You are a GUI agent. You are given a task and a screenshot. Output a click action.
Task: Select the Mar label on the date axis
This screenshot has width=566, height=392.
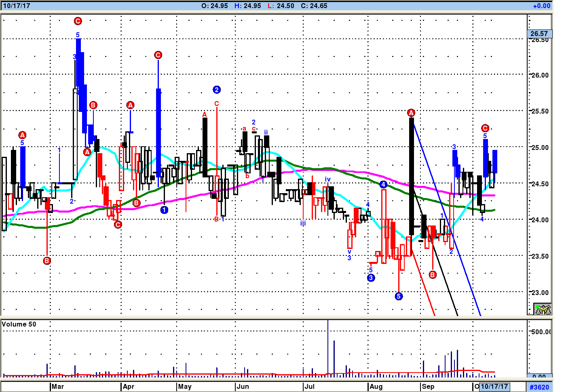(57, 386)
